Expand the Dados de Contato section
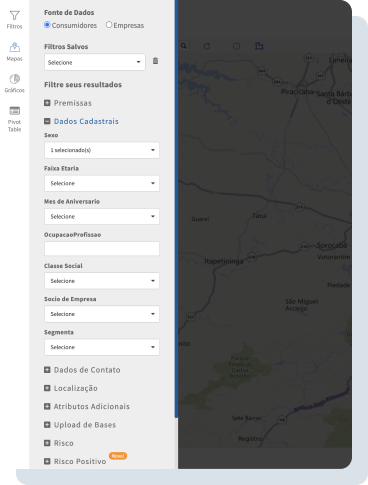The height and width of the screenshot is (485, 368). (x=82, y=370)
